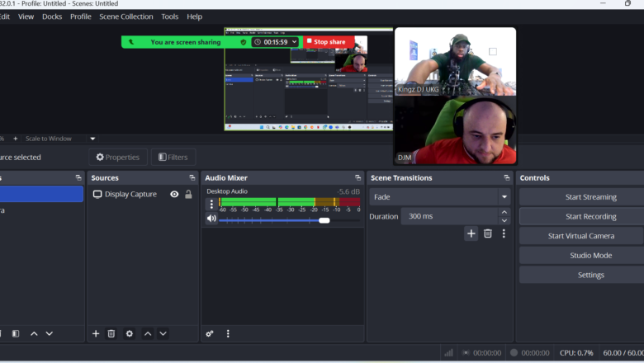Screen dimensions: 644x363
Task: Remove the transition using the trash icon
Action: pyautogui.click(x=487, y=233)
